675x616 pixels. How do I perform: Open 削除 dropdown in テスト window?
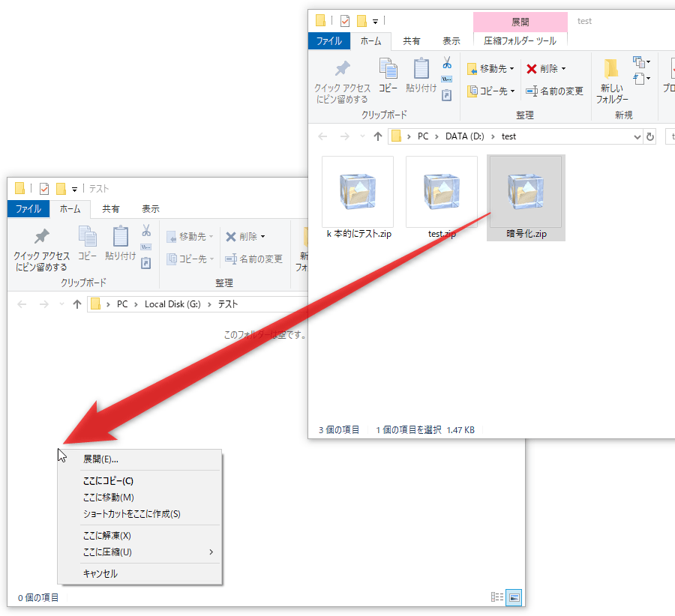point(245,237)
